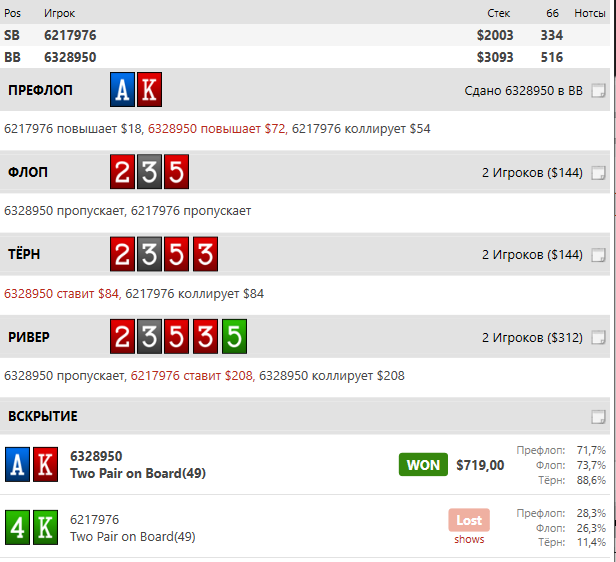Click the 71,7% preflop equity value
The image size is (616, 562).
point(591,450)
